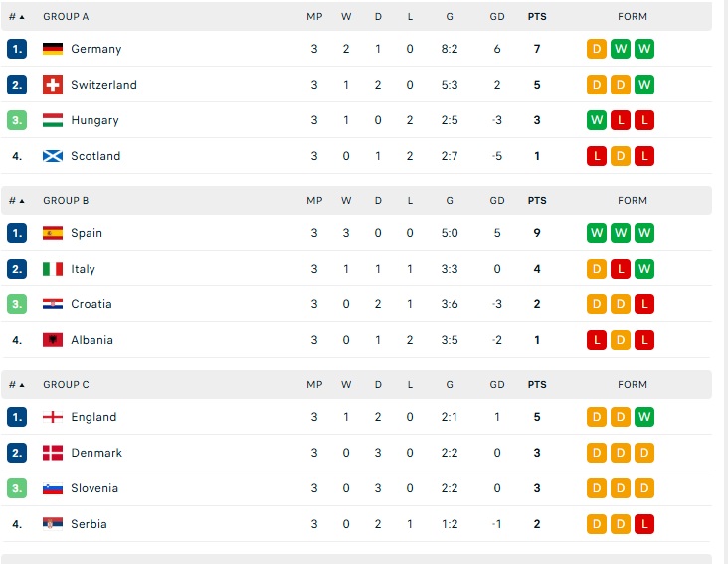
Task: Open the England team link
Action: click(x=93, y=417)
